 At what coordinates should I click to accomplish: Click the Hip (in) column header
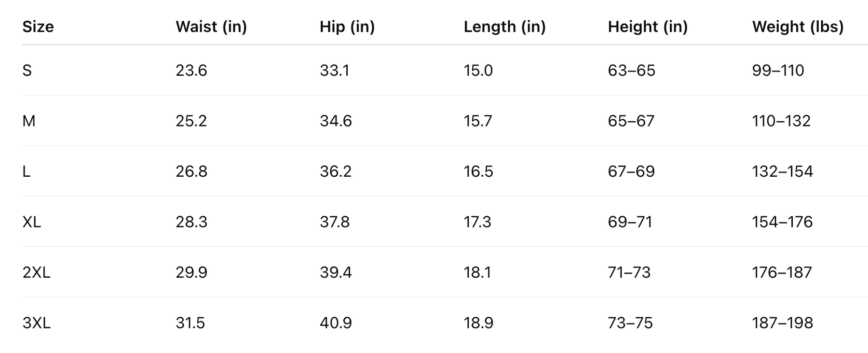347,27
